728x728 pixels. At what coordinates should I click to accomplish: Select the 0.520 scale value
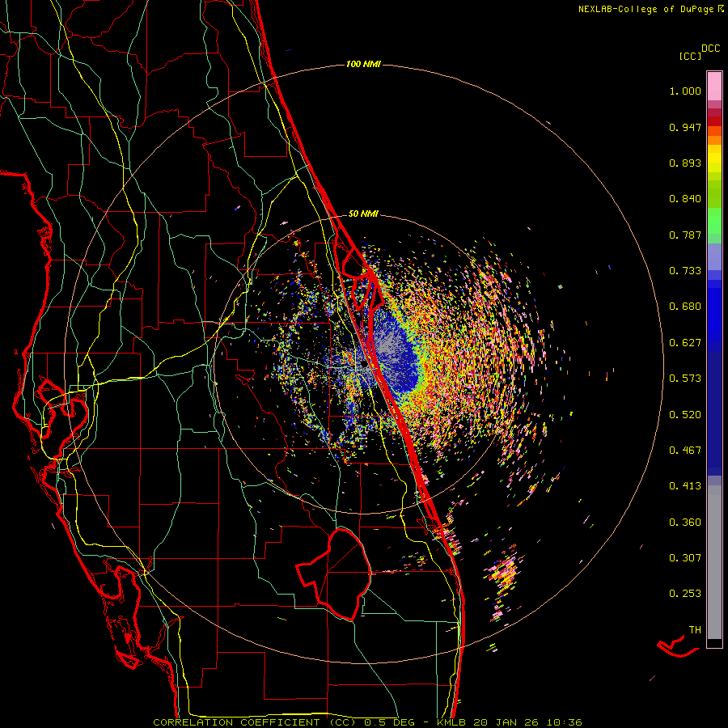point(685,415)
